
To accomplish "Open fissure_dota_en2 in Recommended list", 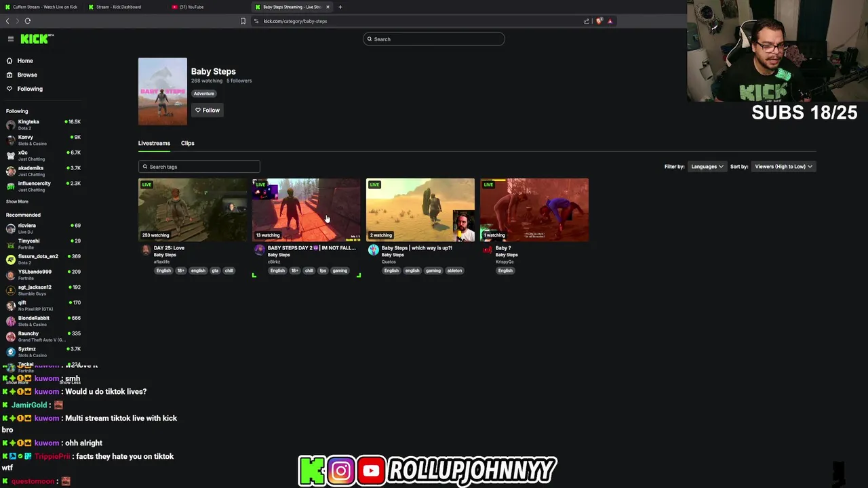I will tap(43, 260).
